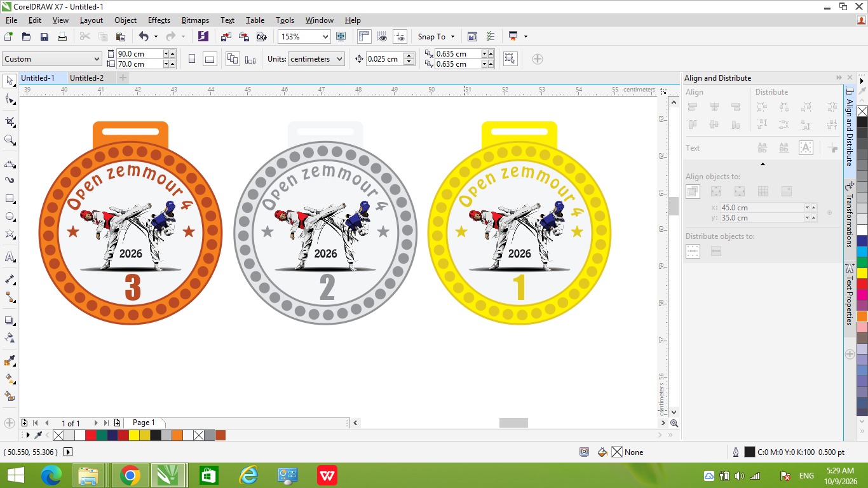Click the page width field showing 90.0 cm
The width and height of the screenshot is (868, 488).
coord(140,54)
